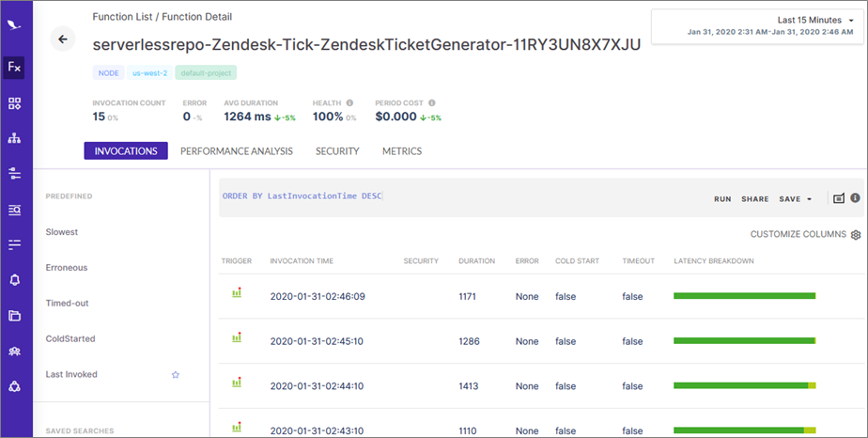Click the star beside Last Invoked

tap(176, 375)
